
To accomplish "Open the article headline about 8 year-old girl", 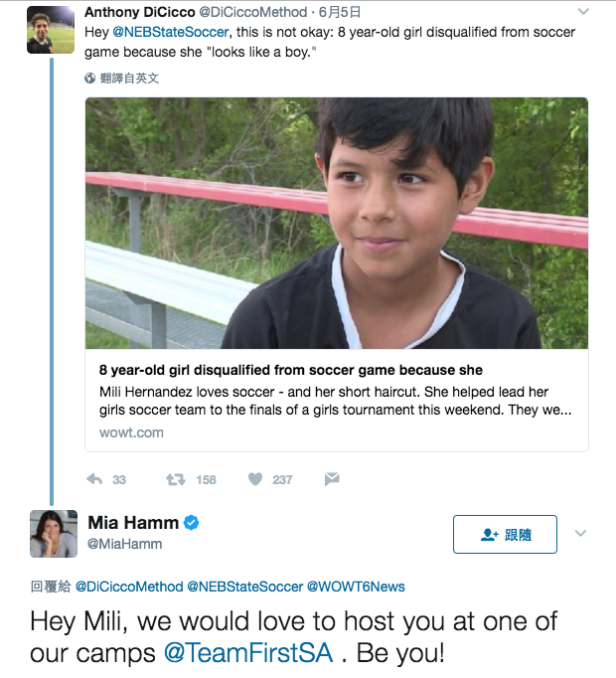I will coord(291,371).
